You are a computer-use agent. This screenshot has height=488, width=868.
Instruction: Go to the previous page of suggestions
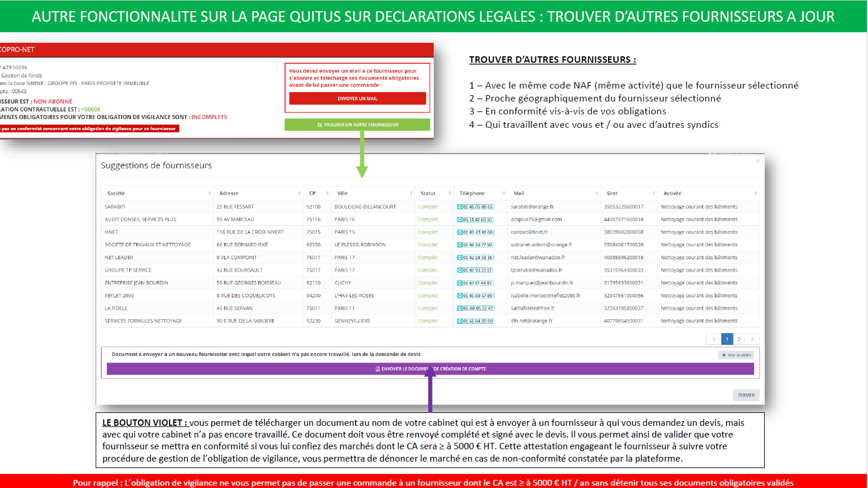pyautogui.click(x=714, y=339)
